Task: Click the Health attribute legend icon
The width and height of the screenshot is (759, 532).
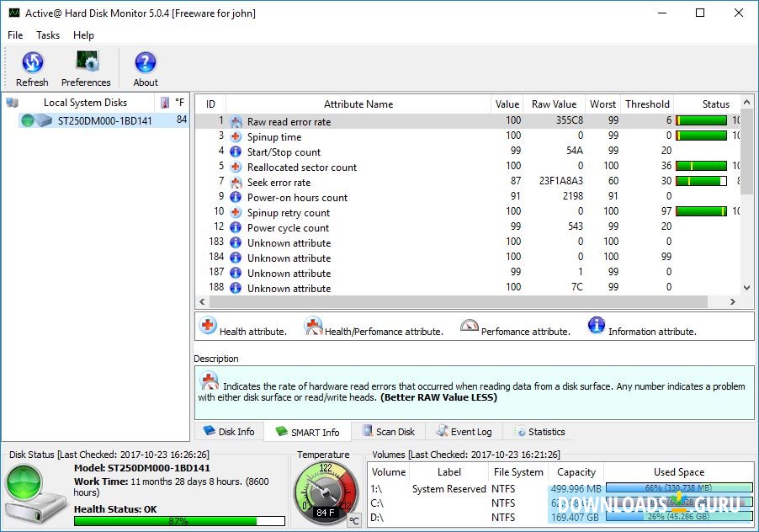Action: pos(208,325)
